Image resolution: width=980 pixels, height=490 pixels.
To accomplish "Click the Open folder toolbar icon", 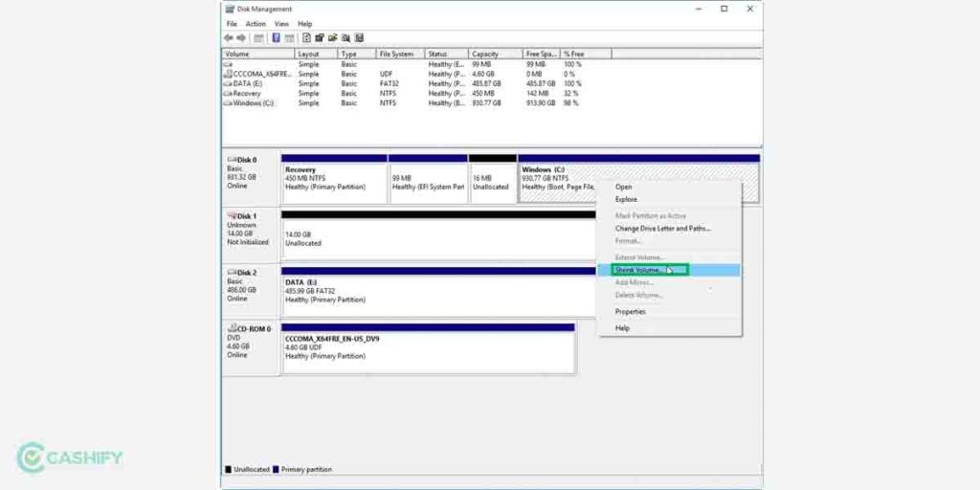I will click(x=332, y=38).
